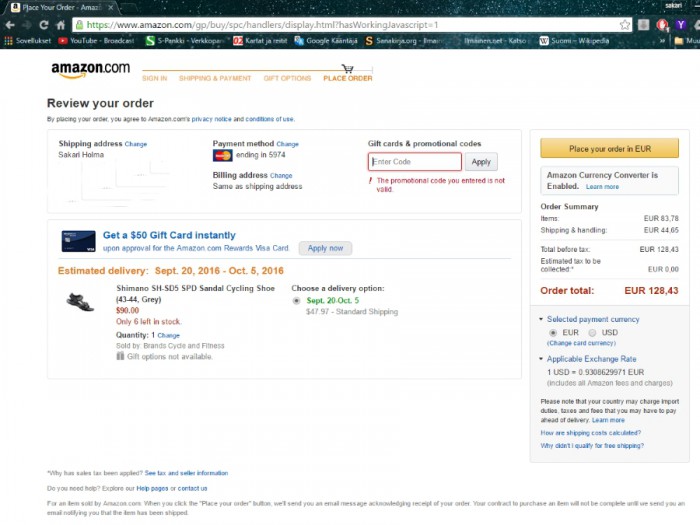
Task: Open How are shipping costs calculated
Action: tap(591, 433)
